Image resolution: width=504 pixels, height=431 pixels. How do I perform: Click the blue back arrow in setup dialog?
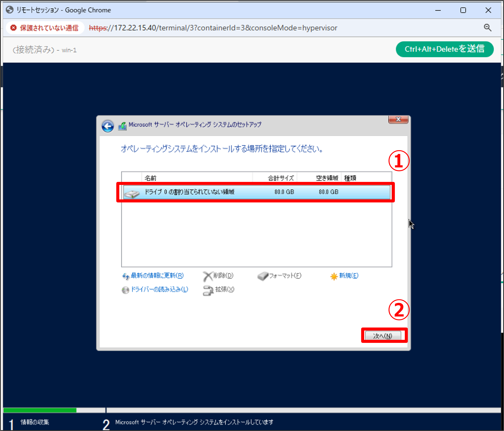point(107,126)
